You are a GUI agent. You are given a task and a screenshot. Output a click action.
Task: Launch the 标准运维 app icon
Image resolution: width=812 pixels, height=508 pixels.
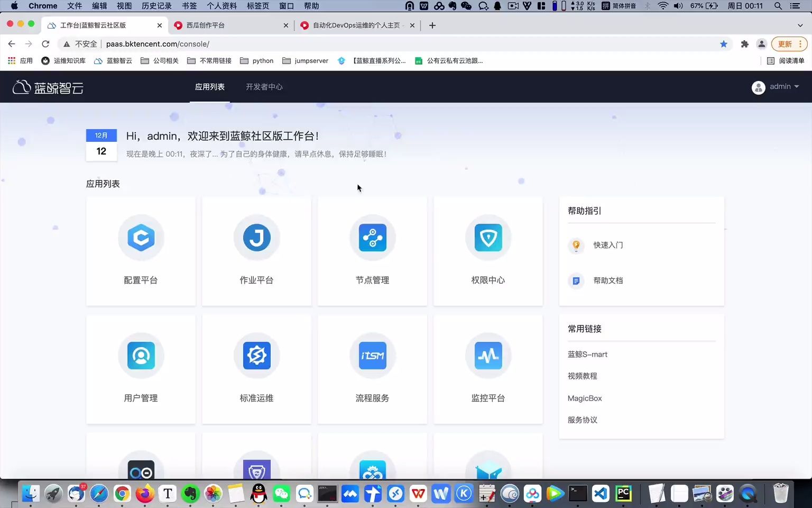(x=256, y=356)
